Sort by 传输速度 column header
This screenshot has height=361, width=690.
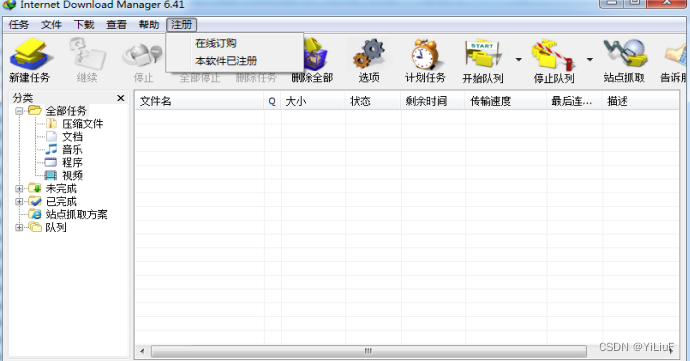point(506,101)
